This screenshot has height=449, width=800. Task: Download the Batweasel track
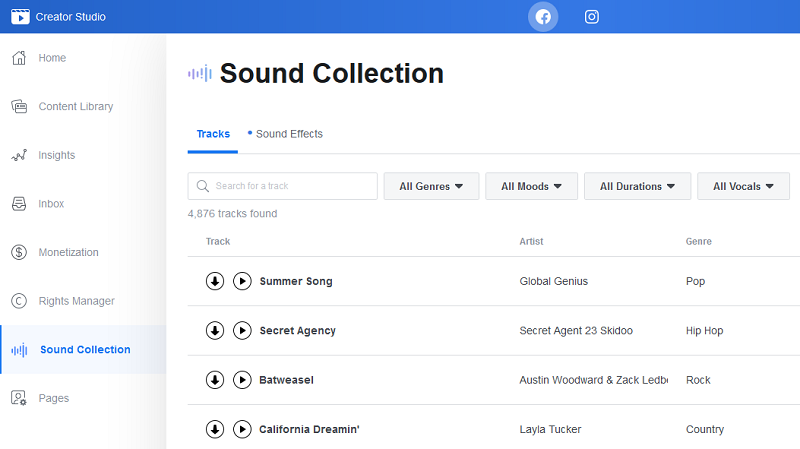pyautogui.click(x=214, y=380)
